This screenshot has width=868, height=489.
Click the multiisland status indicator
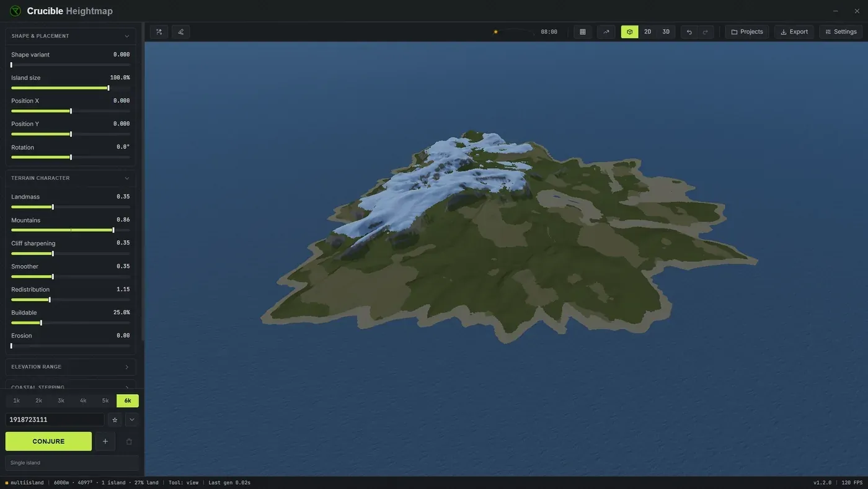25,483
